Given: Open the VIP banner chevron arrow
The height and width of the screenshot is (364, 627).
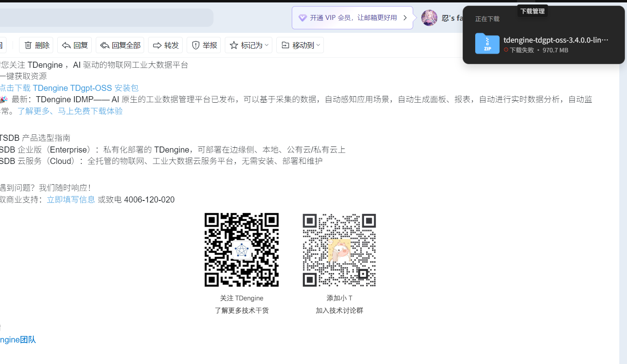Looking at the screenshot, I should (x=405, y=18).
